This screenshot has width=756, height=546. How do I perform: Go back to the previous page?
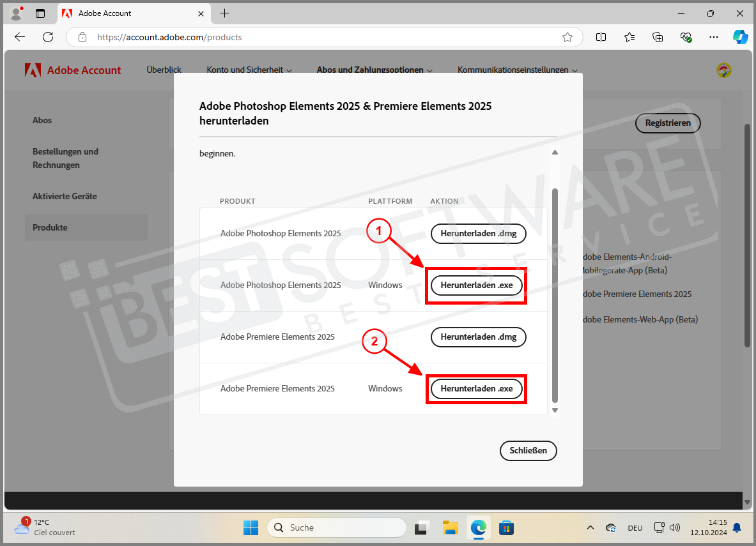tap(20, 37)
